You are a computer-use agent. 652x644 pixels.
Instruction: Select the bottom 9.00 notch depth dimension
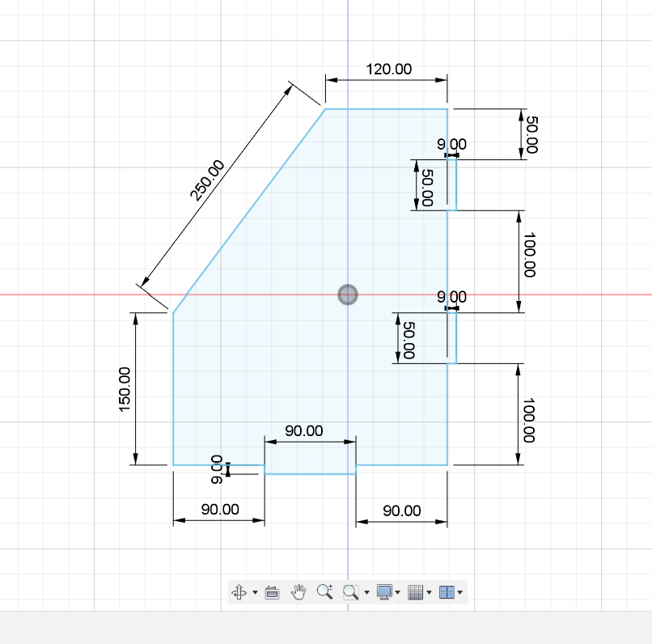[x=216, y=469]
